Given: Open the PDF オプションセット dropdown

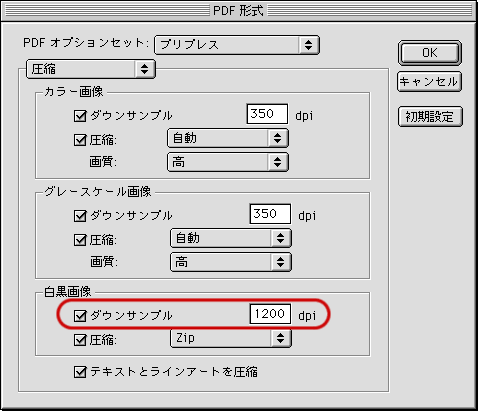Looking at the screenshot, I should (x=237, y=45).
